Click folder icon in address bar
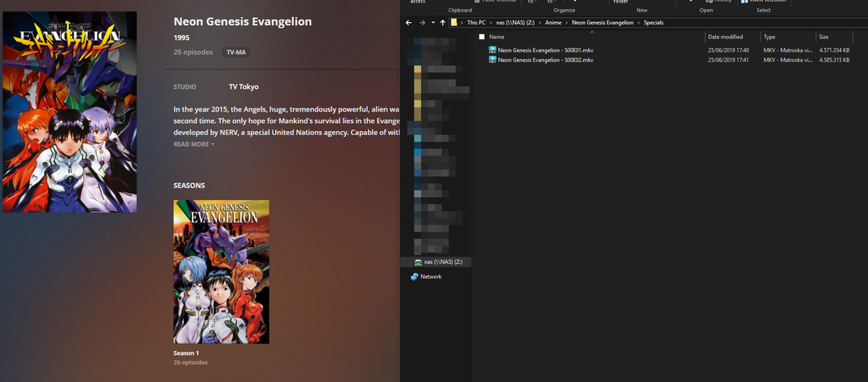Image resolution: width=868 pixels, height=382 pixels. point(454,23)
